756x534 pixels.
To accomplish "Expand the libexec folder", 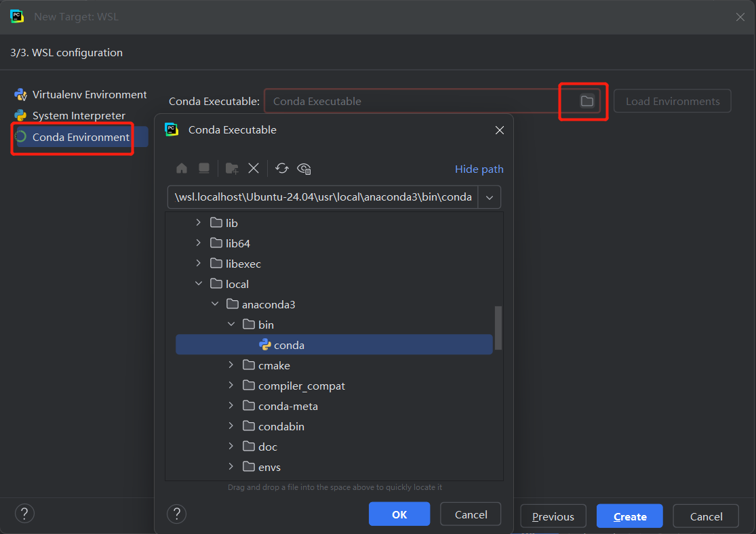I will pos(199,263).
